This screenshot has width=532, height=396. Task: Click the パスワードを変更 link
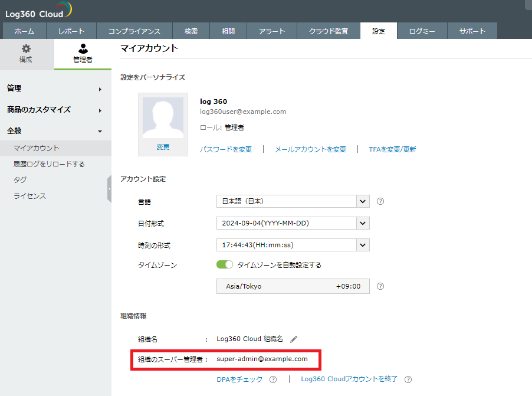(226, 149)
